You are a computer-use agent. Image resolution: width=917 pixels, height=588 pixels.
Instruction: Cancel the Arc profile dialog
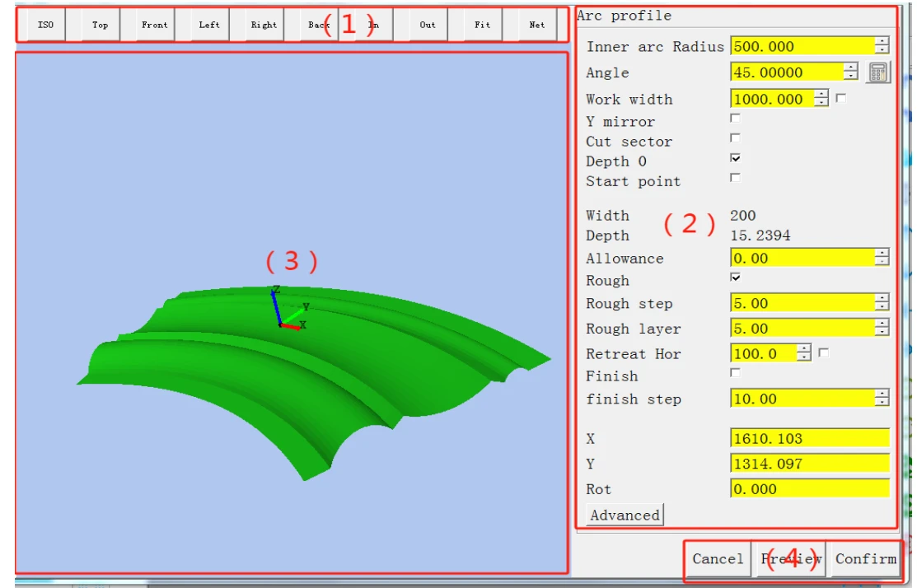[718, 559]
